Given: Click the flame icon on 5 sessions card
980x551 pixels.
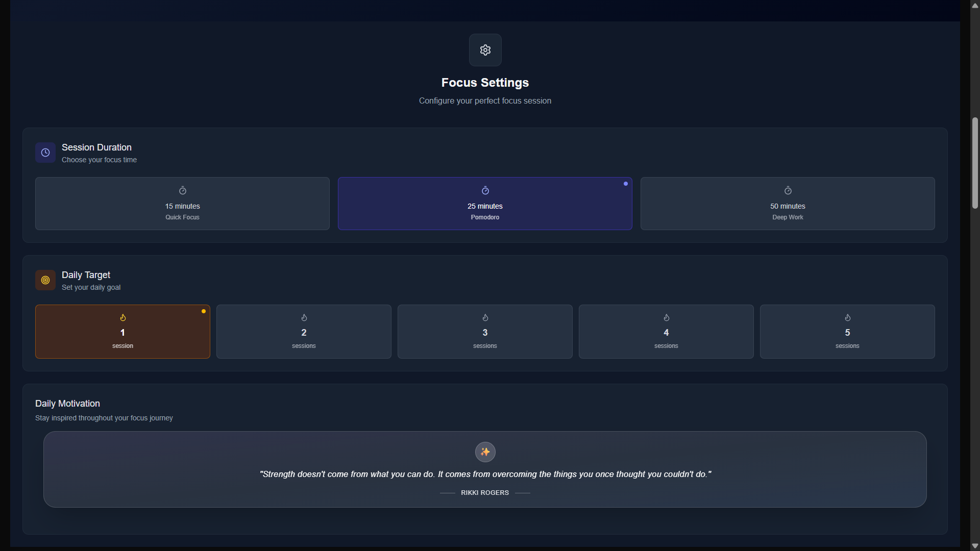Looking at the screenshot, I should [847, 318].
